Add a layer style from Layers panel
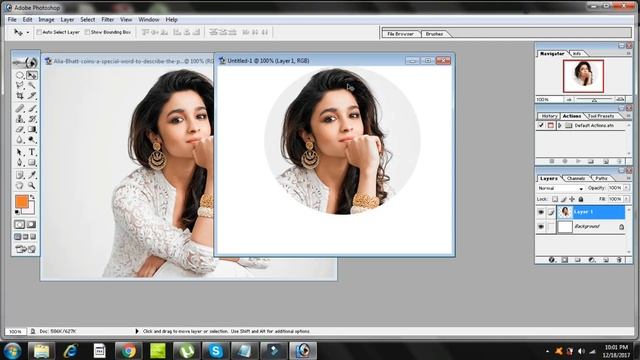This screenshot has width=640, height=360. point(552,260)
